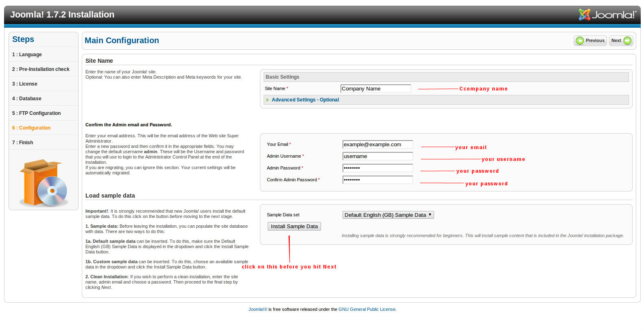Viewport: 644px width, 330px height.
Task: Click the 'Important!' notice paragraph
Action: 165,214
